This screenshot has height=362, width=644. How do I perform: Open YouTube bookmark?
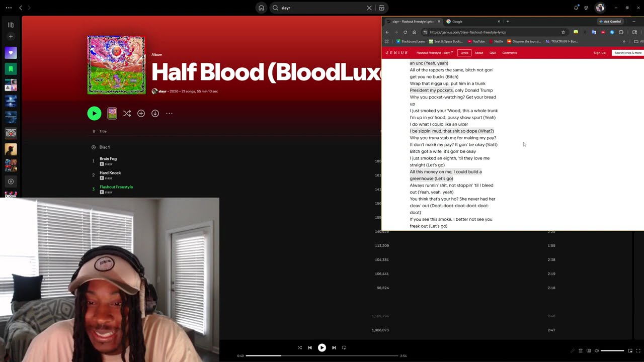pos(476,42)
